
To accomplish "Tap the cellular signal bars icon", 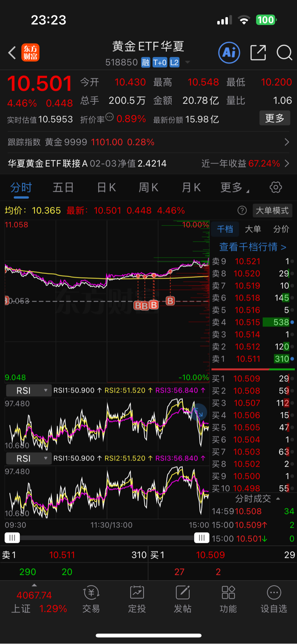I will click(224, 20).
